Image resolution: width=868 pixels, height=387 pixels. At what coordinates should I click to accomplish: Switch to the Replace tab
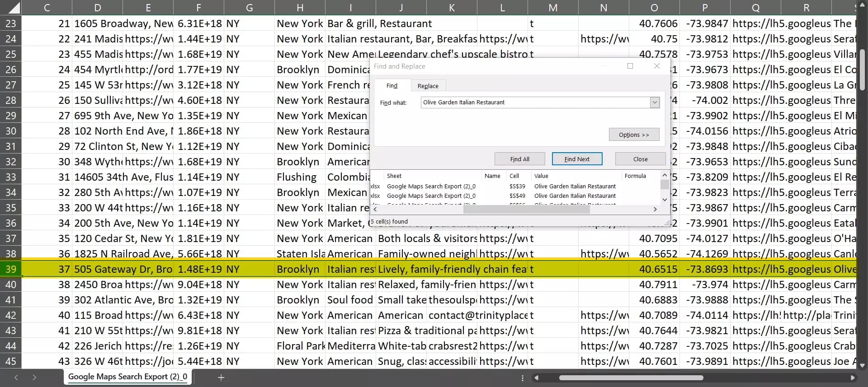(428, 86)
